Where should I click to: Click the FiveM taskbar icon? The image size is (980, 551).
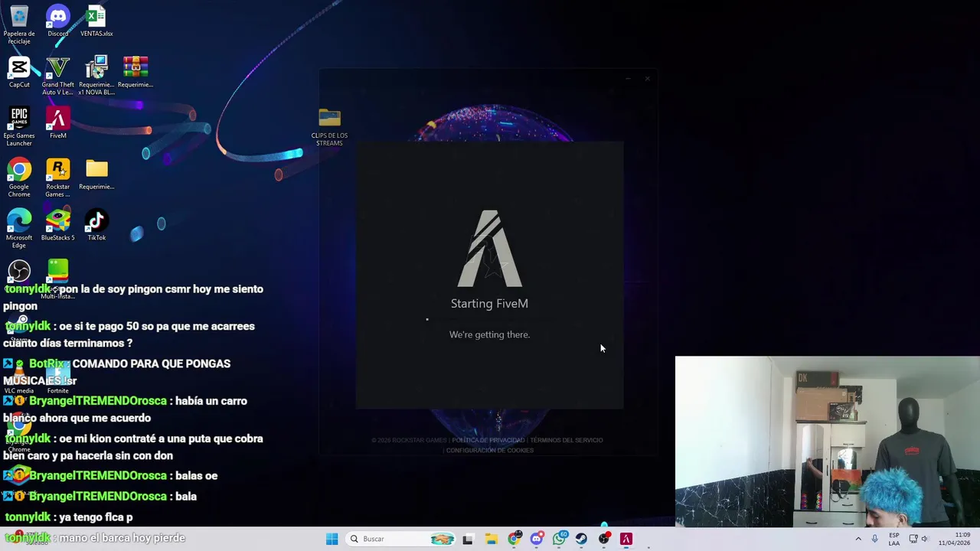[x=626, y=539]
